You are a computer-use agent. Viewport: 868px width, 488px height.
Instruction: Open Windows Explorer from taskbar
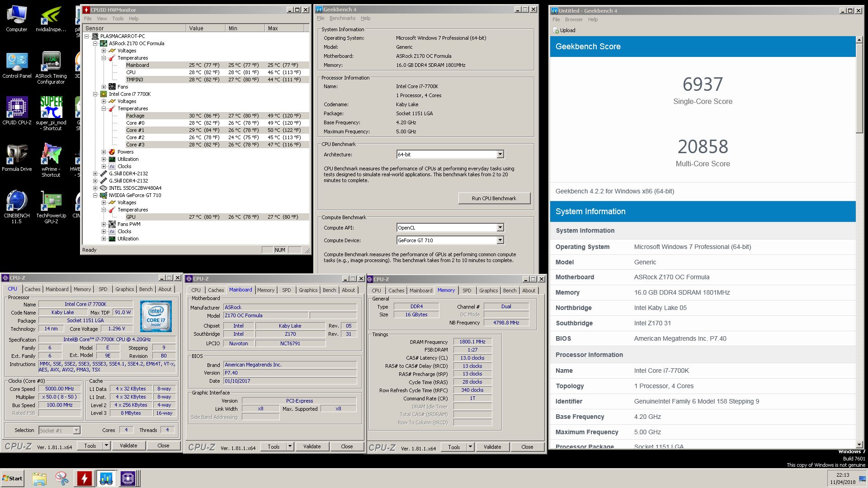pyautogui.click(x=39, y=478)
